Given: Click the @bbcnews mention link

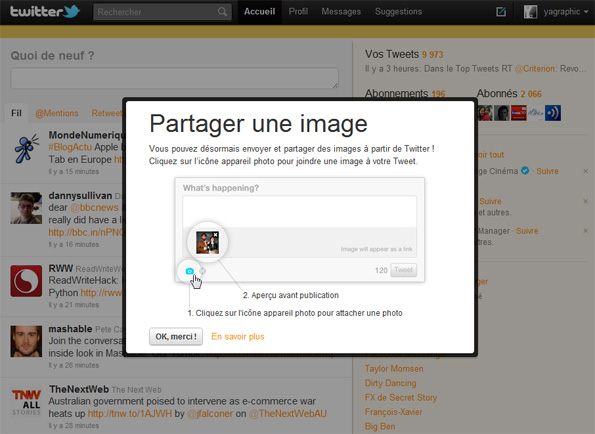Looking at the screenshot, I should tap(94, 208).
